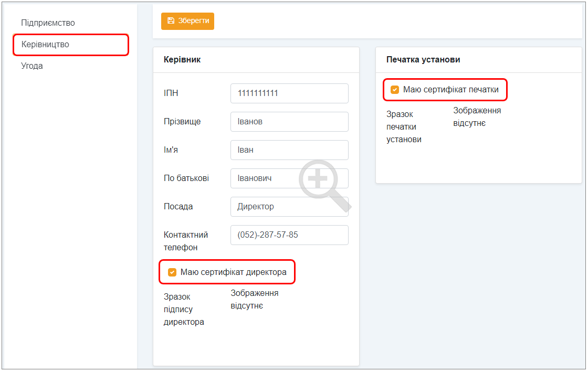588x372 pixels.
Task: Click the Контактний телефон input field
Action: [289, 235]
